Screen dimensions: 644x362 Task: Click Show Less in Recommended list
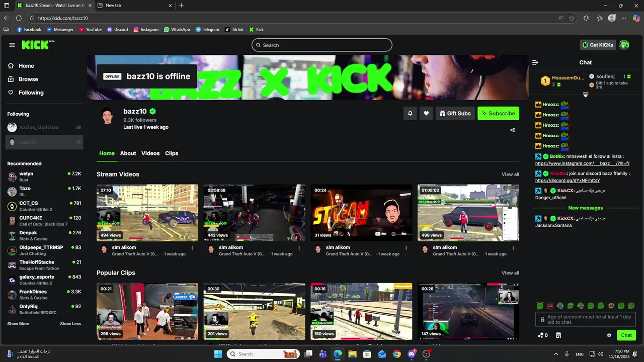click(70, 324)
